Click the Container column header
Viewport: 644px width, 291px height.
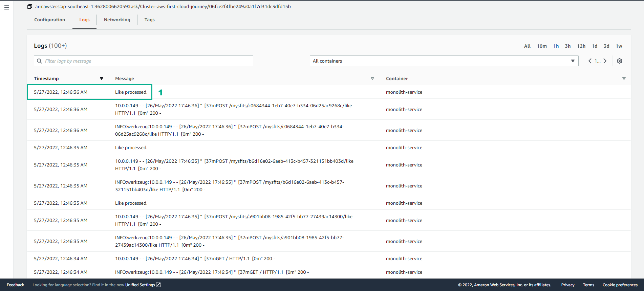[397, 79]
